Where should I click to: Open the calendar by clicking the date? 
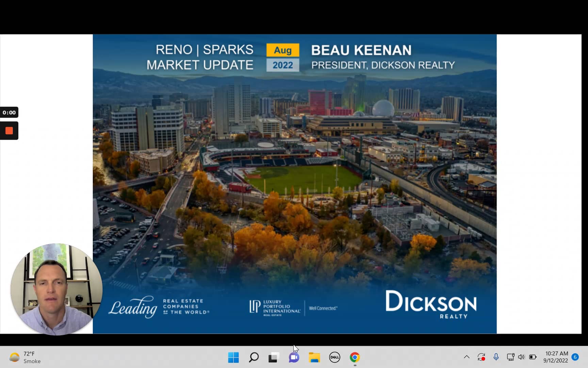(555, 357)
